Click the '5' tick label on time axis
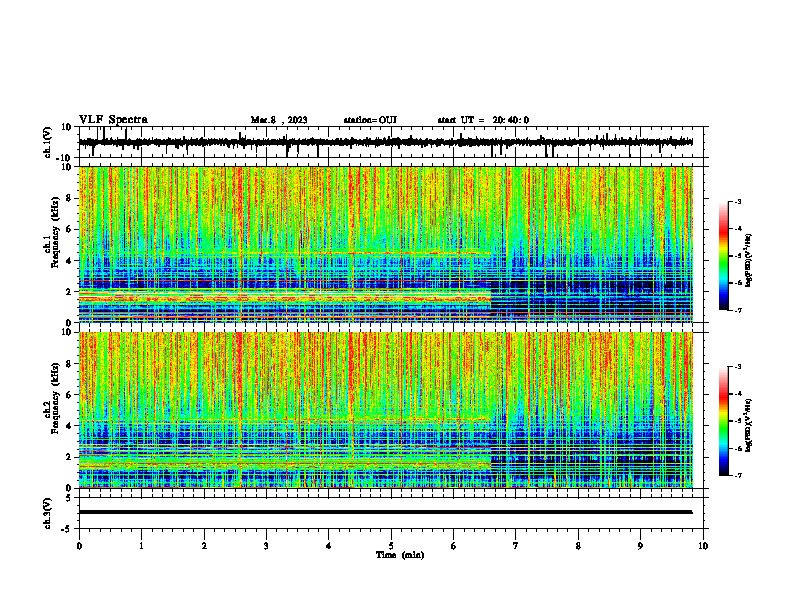 (x=391, y=546)
